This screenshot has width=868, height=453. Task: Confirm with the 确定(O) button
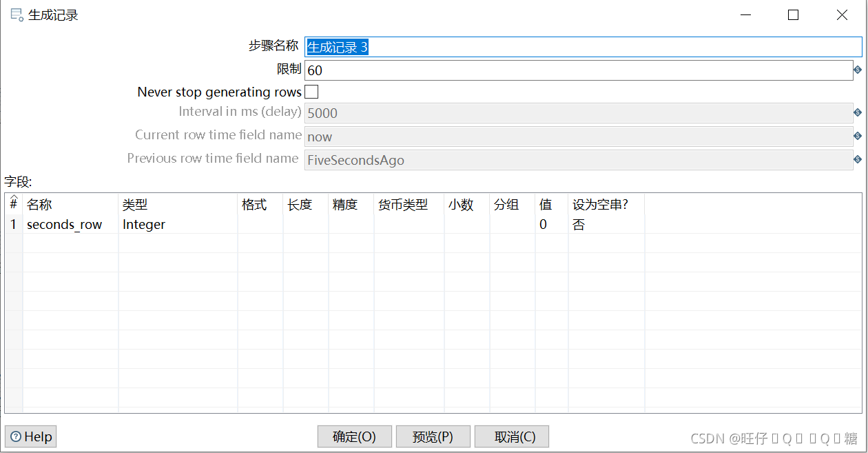[x=355, y=436]
